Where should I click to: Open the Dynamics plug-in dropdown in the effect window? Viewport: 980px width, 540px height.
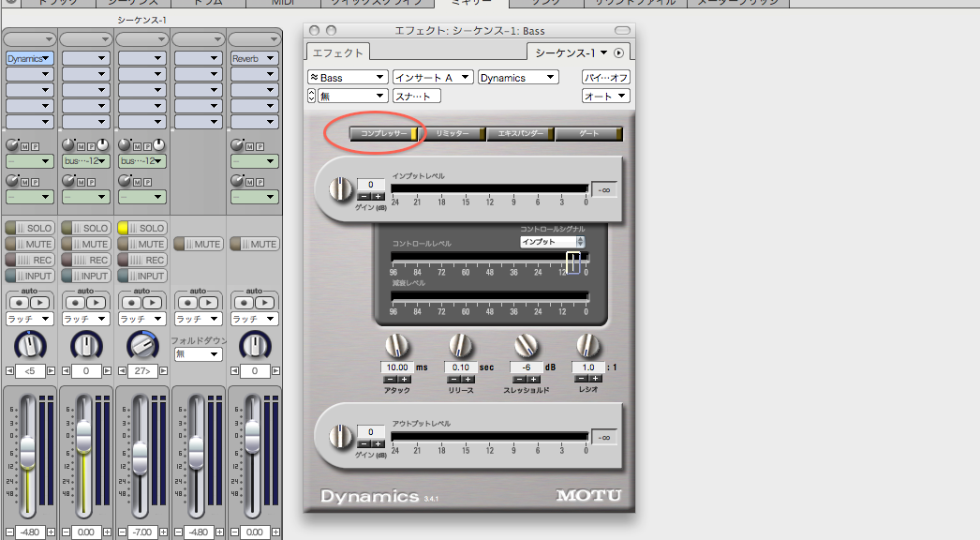pyautogui.click(x=518, y=78)
